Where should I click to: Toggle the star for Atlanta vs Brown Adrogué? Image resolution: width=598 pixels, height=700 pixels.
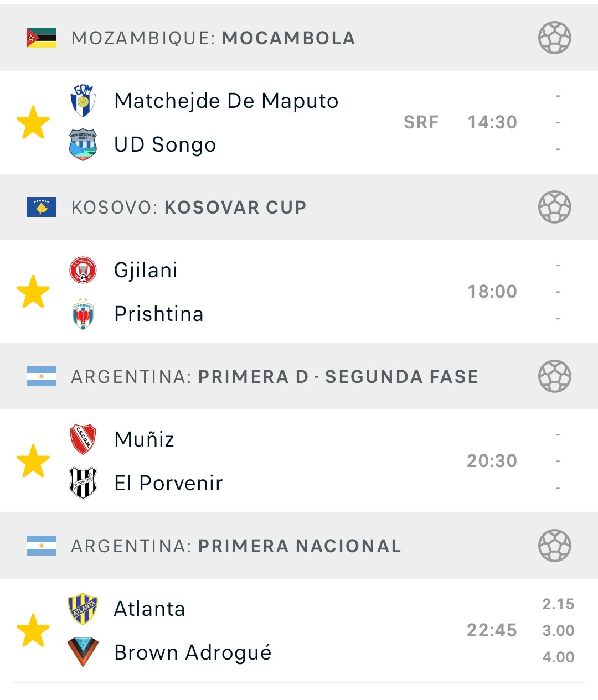pos(33,630)
